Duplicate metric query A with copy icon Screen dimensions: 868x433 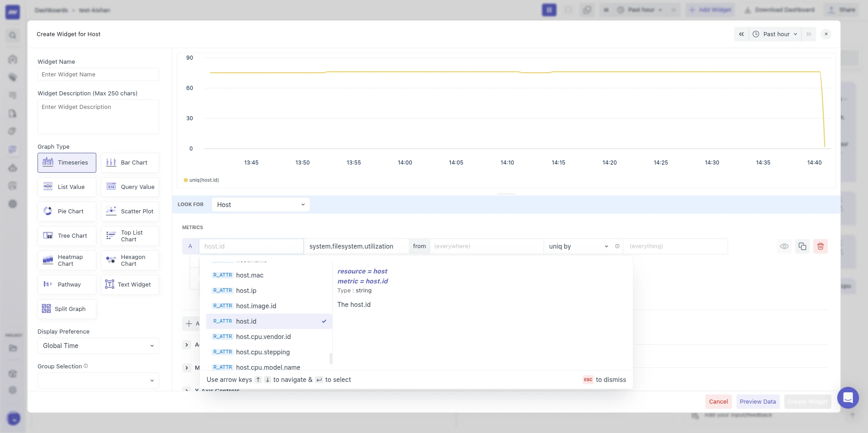(x=802, y=246)
